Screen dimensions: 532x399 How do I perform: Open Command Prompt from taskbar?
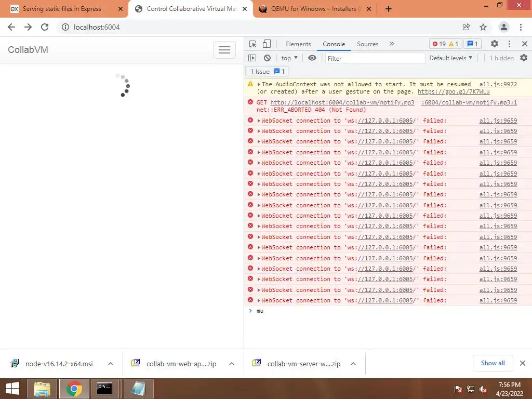coord(104,389)
